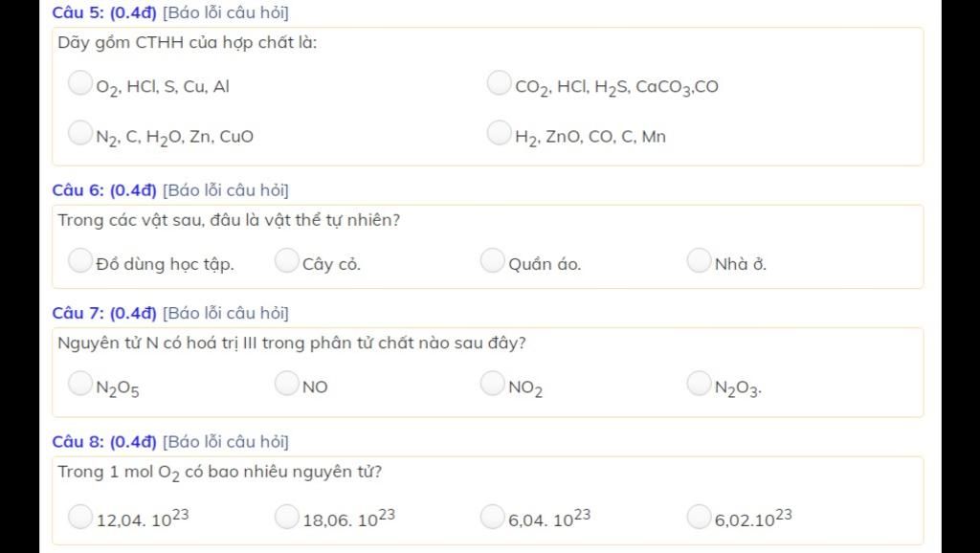Image resolution: width=980 pixels, height=553 pixels.
Task: Open error report link of Câu 7
Action: click(226, 313)
